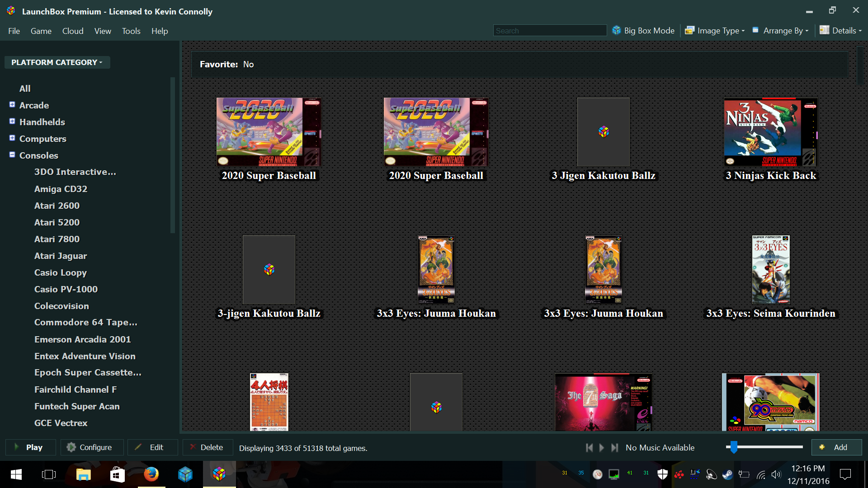The image size is (868, 488).
Task: Click the battery power tray icon
Action: pos(744,474)
